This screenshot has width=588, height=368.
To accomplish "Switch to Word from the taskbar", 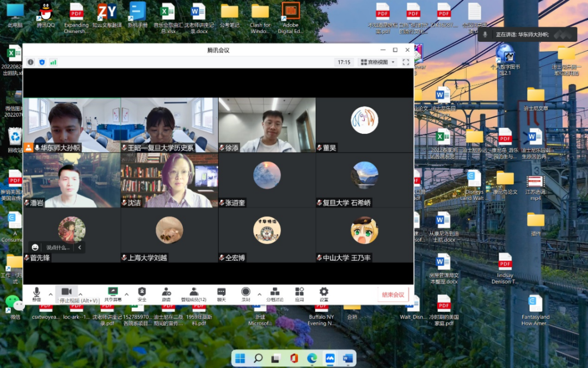I will point(348,359).
